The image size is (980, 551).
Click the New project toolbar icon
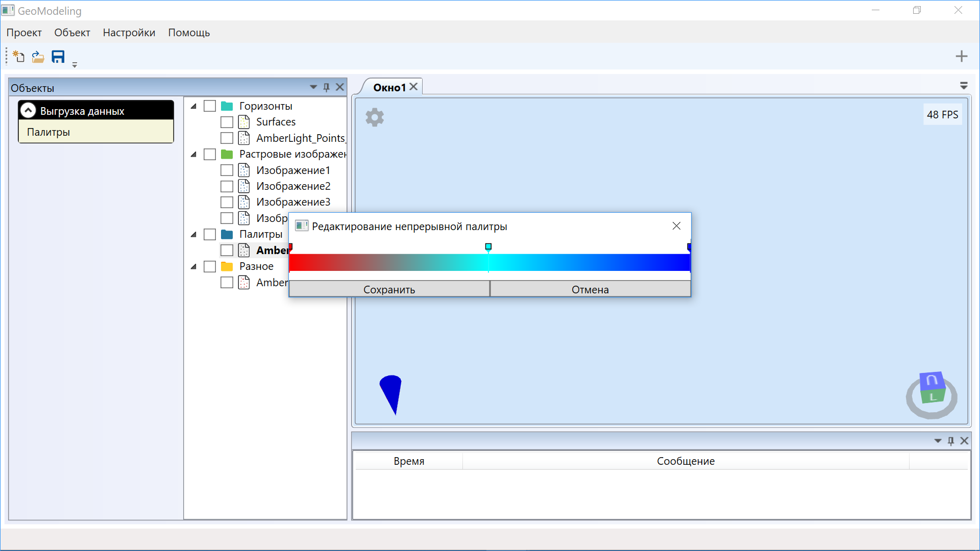[x=18, y=56]
